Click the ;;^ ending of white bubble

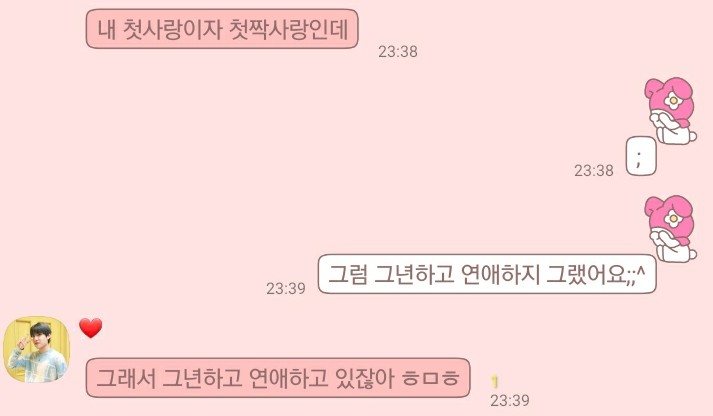point(635,275)
